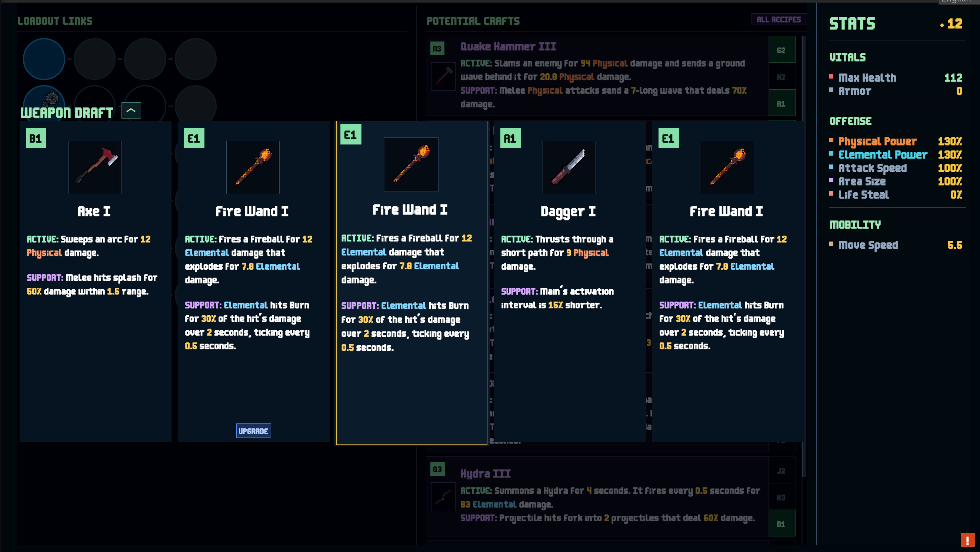Select the H2 ingredient slot
Viewport: 980px width, 552px height.
click(x=781, y=77)
